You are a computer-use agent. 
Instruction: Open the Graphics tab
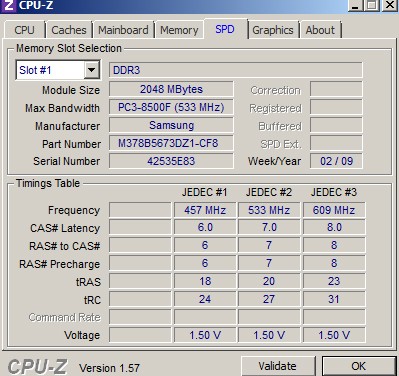click(x=273, y=30)
